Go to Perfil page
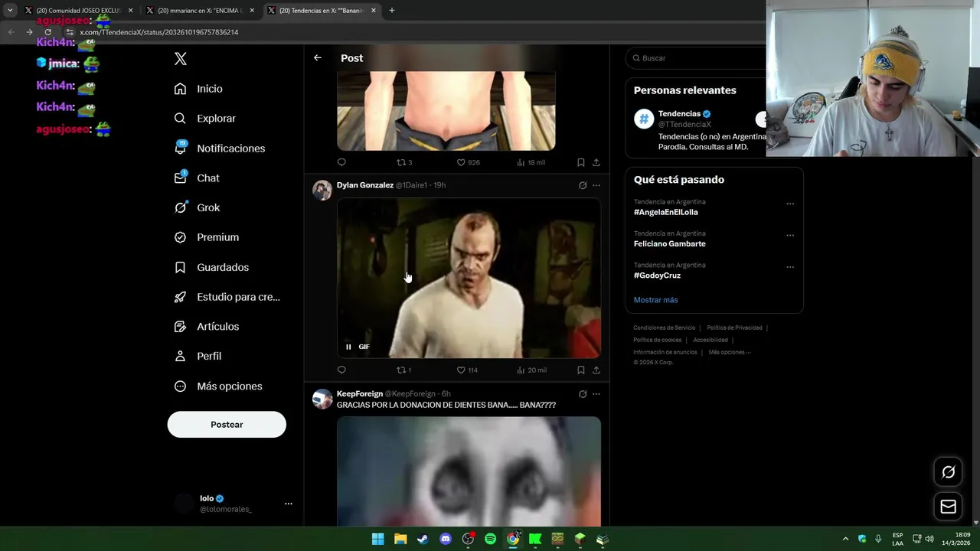 tap(198, 357)
